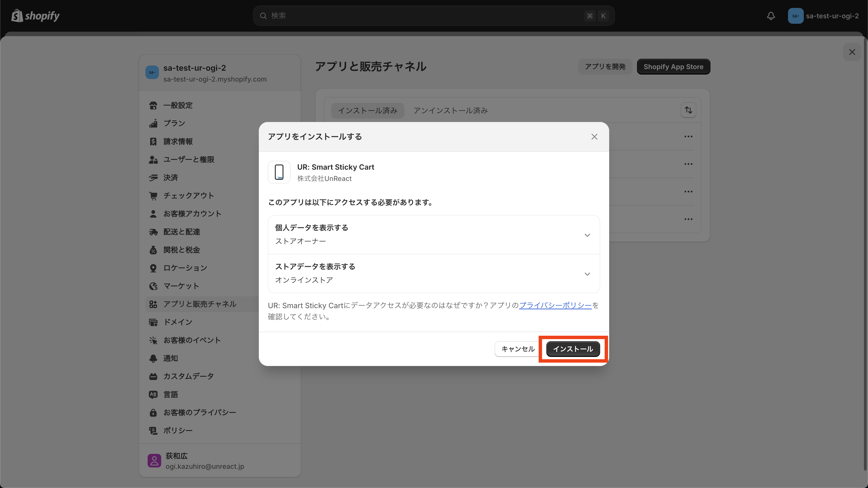Expand the 個人データを表示する permission details

(x=587, y=235)
